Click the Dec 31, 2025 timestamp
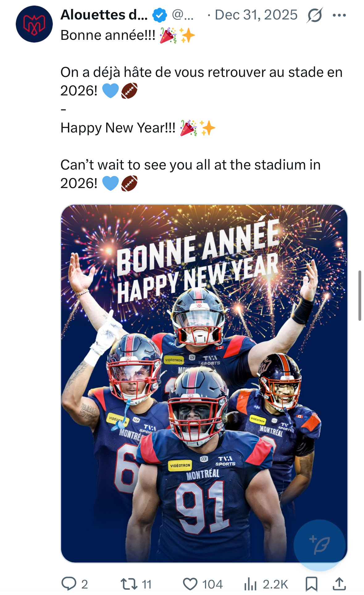The image size is (364, 595). [x=256, y=15]
